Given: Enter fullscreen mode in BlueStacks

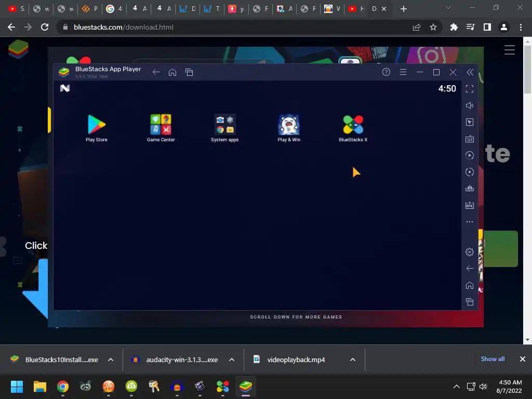Looking at the screenshot, I should pyautogui.click(x=470, y=89).
